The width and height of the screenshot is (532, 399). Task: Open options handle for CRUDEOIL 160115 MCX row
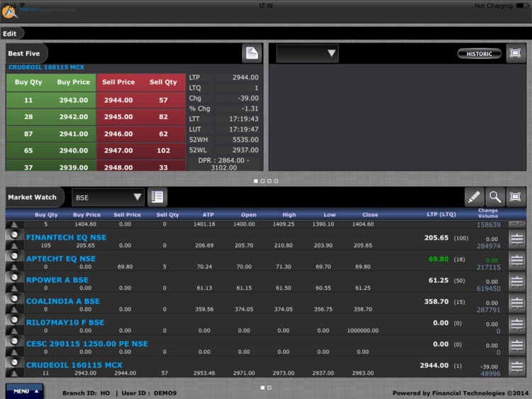pos(516,367)
